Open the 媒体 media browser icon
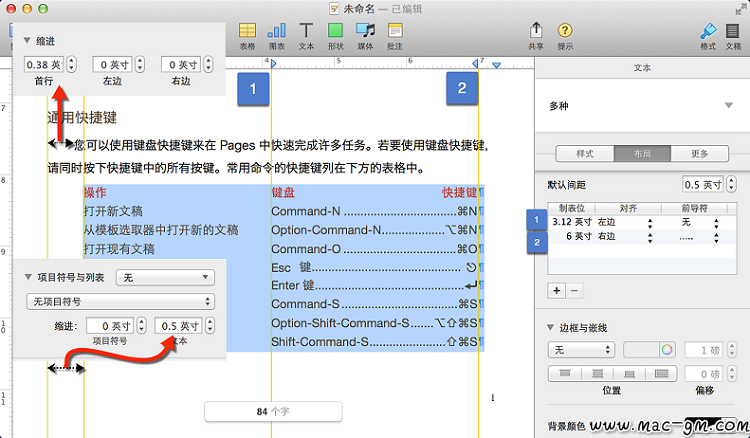Screen dimensions: 750x438 (365, 31)
